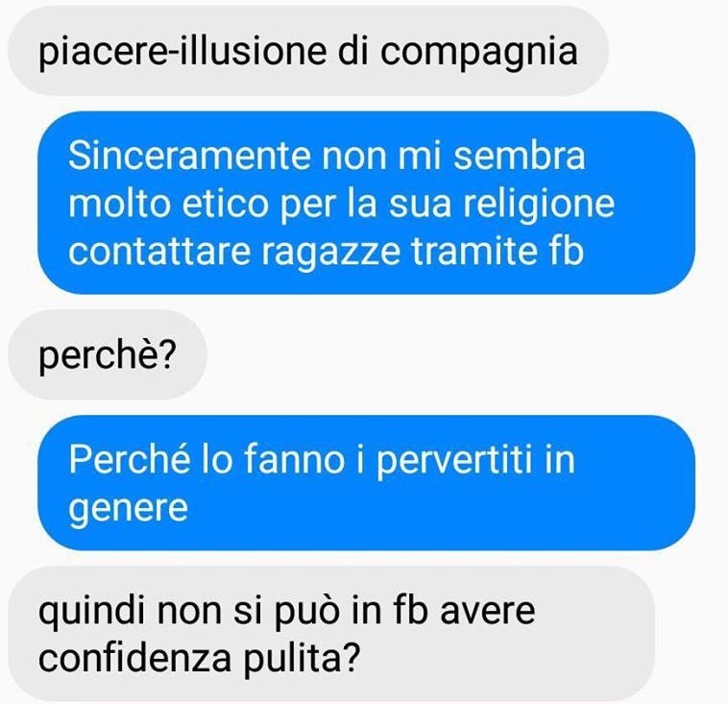
Task: Click the word 'compagnia' in the top message
Action: click(x=478, y=52)
